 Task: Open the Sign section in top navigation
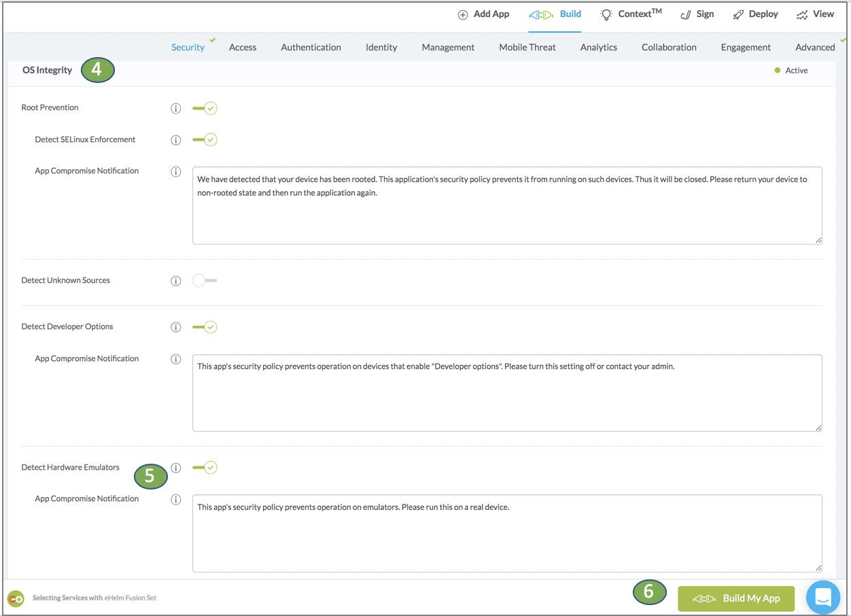697,14
